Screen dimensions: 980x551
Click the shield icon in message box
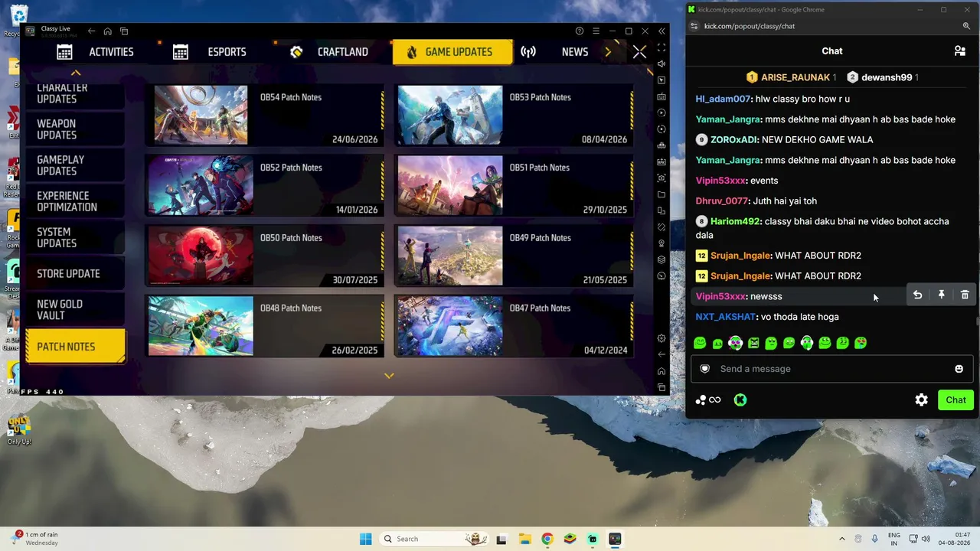[x=705, y=369]
